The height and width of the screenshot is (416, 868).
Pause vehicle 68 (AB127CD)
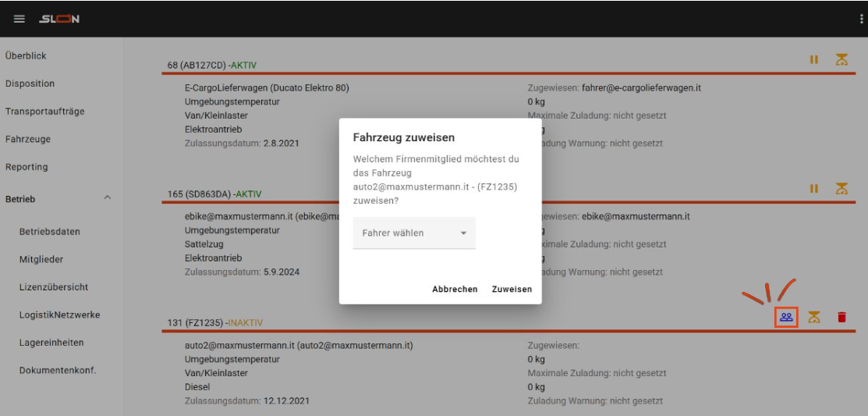pos(814,59)
